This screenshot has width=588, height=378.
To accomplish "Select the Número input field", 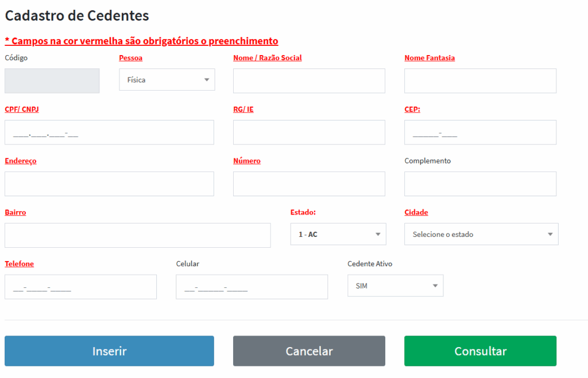I will point(309,184).
